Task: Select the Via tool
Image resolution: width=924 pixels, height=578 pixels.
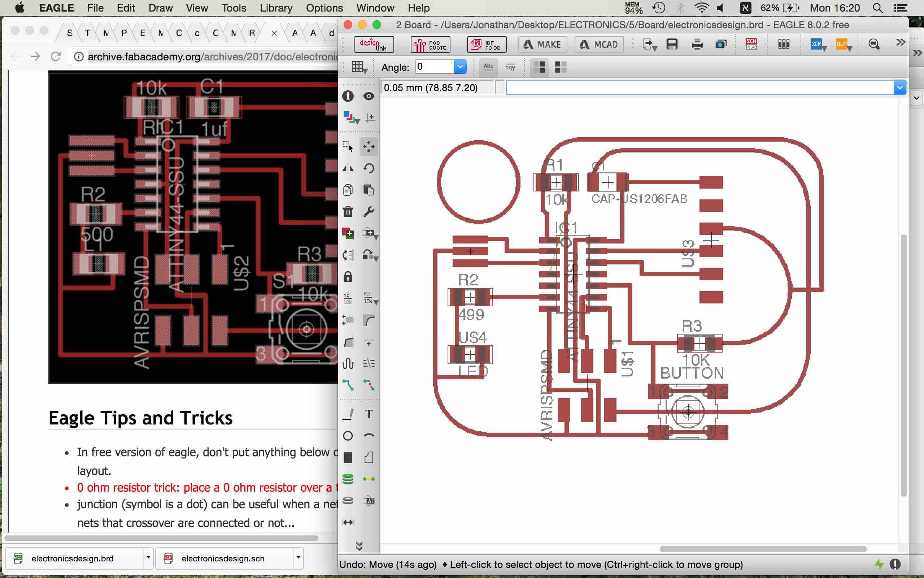Action: click(348, 479)
